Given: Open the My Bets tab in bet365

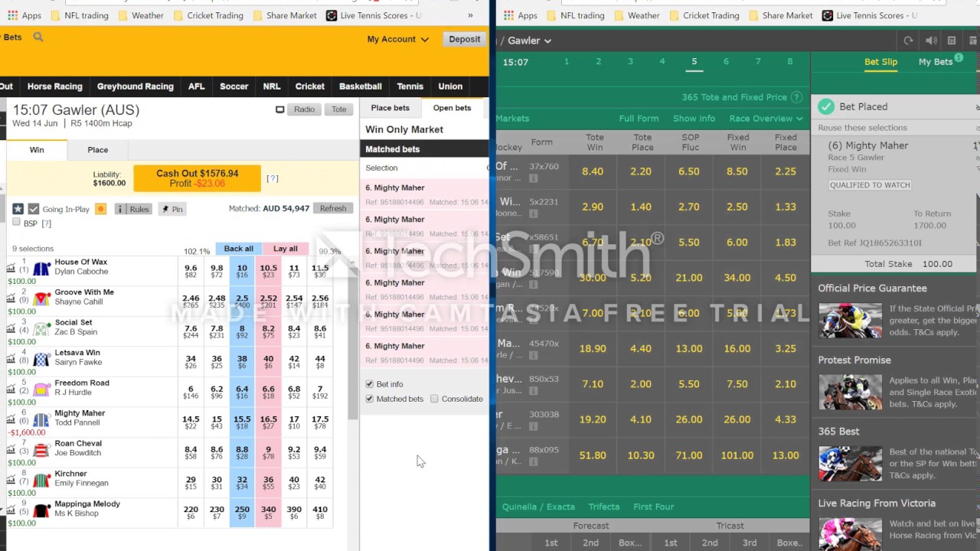Looking at the screenshot, I should tap(936, 62).
